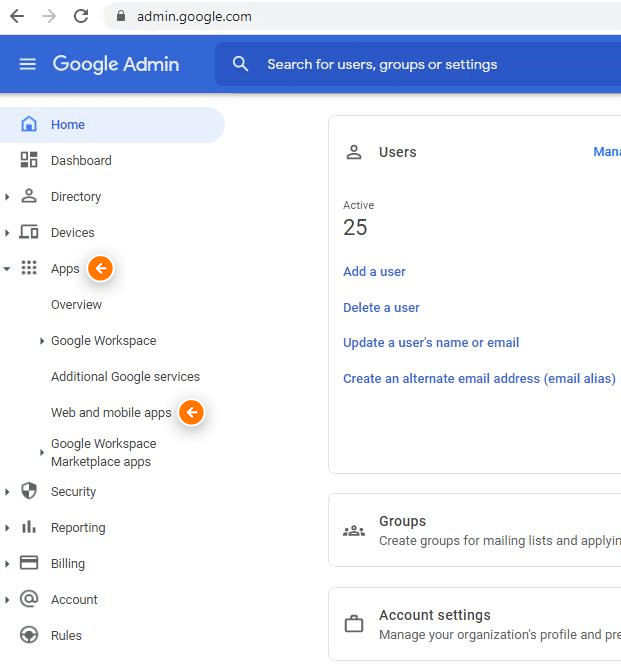Collapse the Apps section arrow
Image resolution: width=621 pixels, height=668 pixels.
point(7,269)
